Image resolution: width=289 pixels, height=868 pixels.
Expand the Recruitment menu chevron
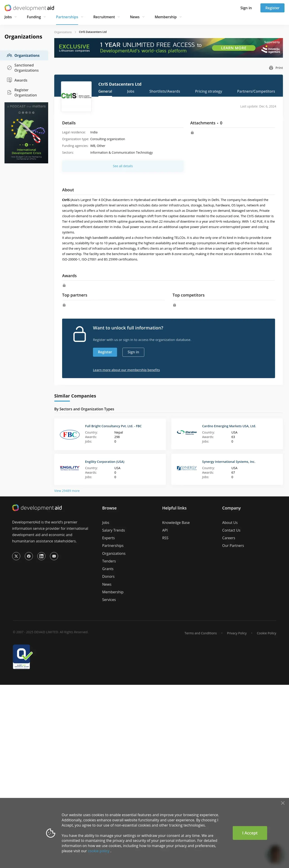point(118,17)
